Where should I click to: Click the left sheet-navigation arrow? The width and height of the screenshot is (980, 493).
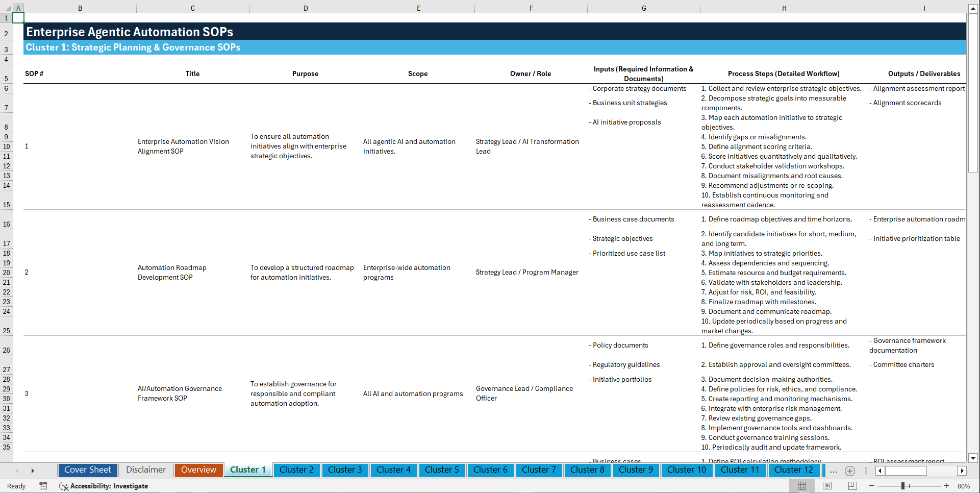point(17,470)
